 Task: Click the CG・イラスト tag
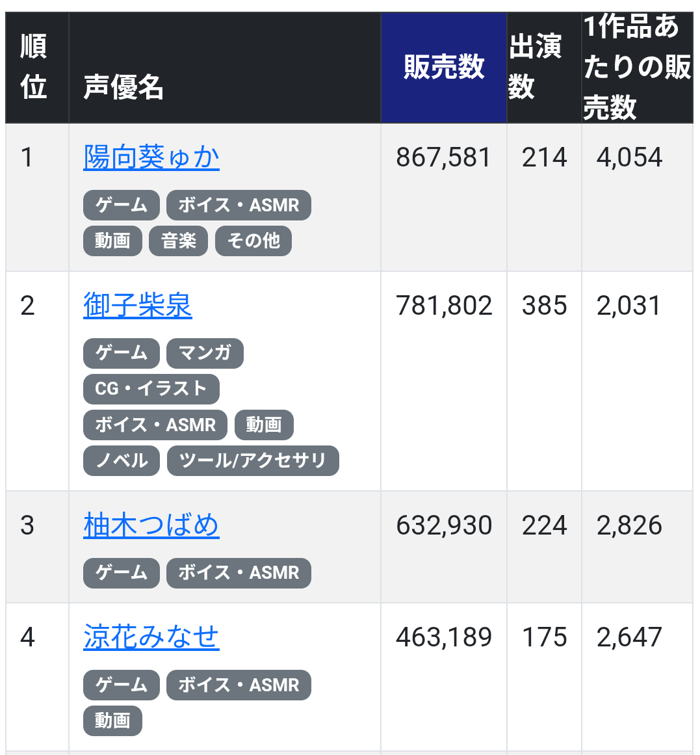coord(151,389)
